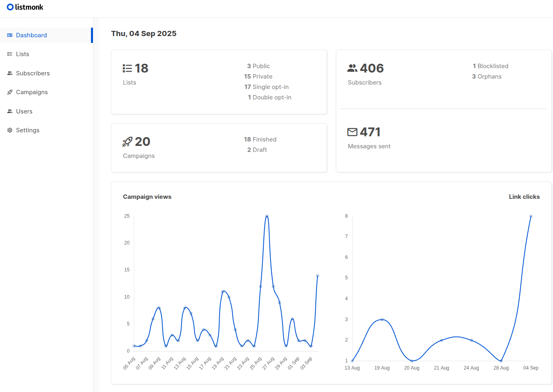This screenshot has width=553, height=392.
Task: Click the Dashboard grid icon in sidebar
Action: click(x=10, y=35)
